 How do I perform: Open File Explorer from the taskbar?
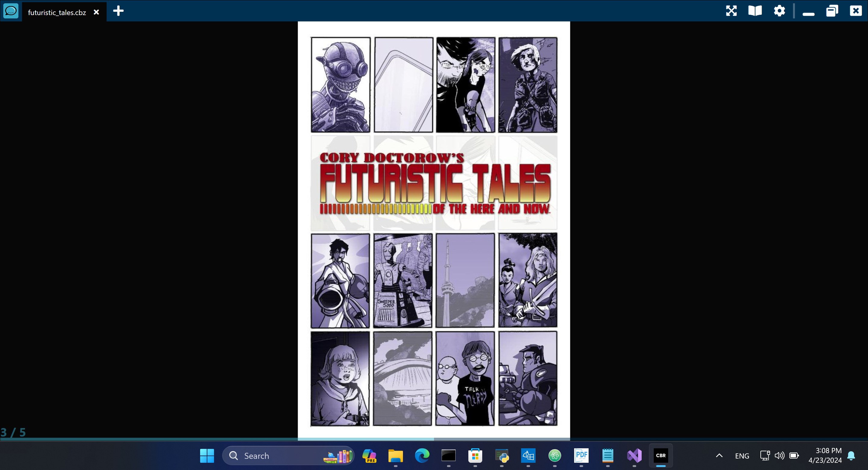point(396,456)
